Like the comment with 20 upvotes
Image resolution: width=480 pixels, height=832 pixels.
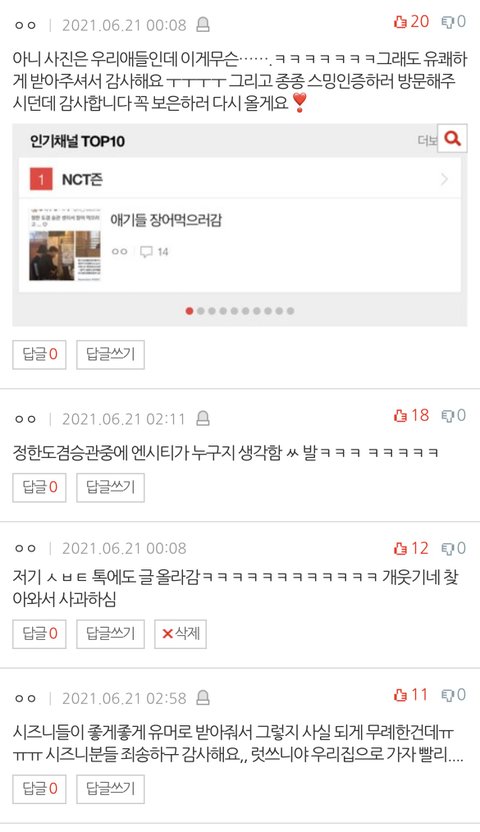tap(400, 22)
